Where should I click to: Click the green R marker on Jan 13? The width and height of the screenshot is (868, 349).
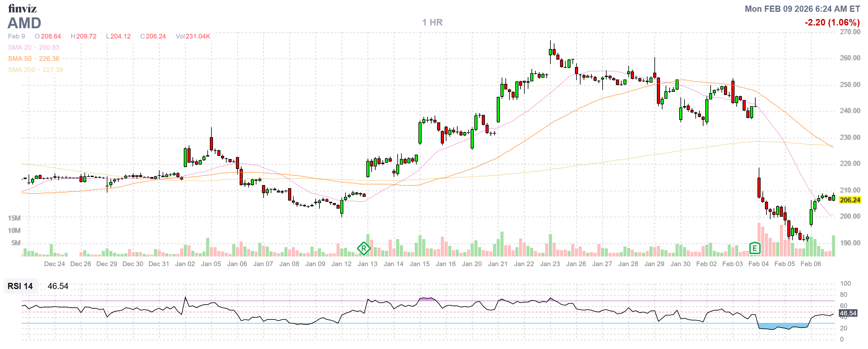(x=364, y=249)
